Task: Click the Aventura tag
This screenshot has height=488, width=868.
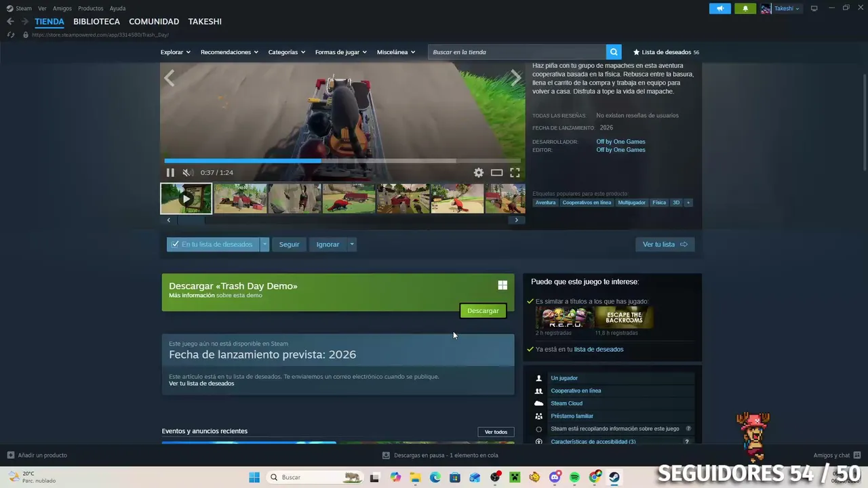Action: click(x=545, y=203)
